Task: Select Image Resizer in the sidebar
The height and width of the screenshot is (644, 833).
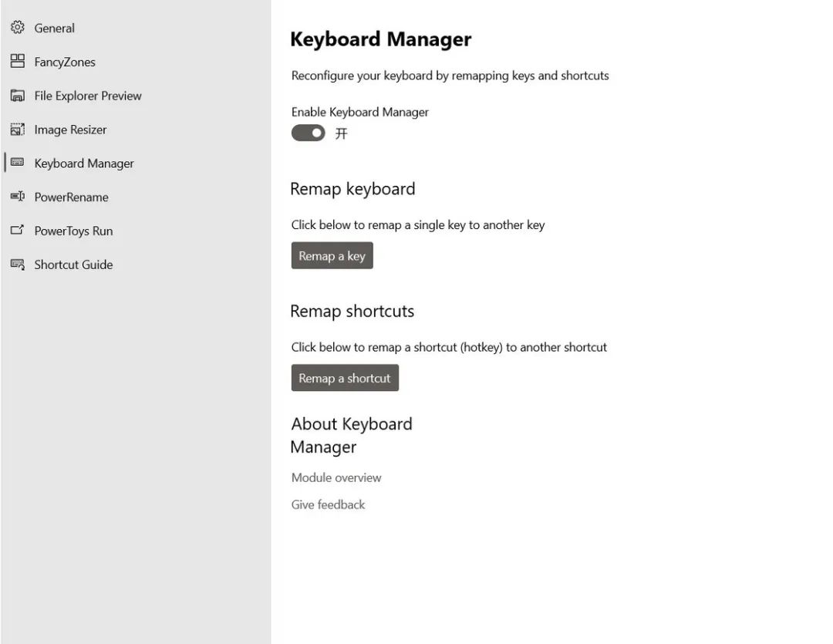Action: tap(70, 130)
